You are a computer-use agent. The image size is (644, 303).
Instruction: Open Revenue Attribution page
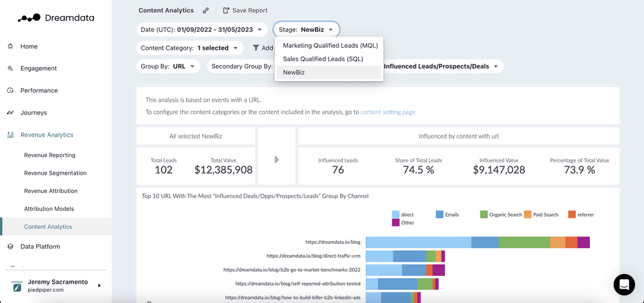[51, 191]
